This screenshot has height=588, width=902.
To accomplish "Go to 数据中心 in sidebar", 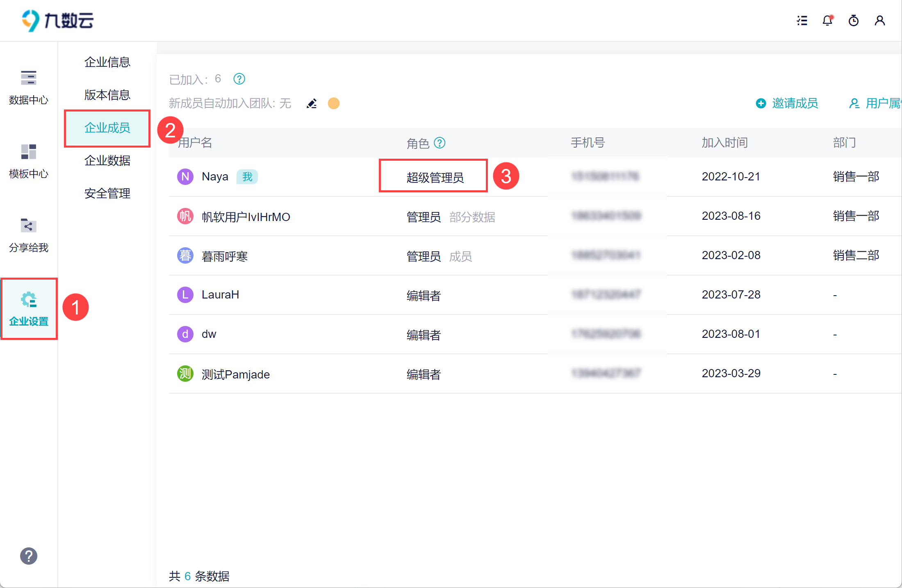I will (x=29, y=87).
